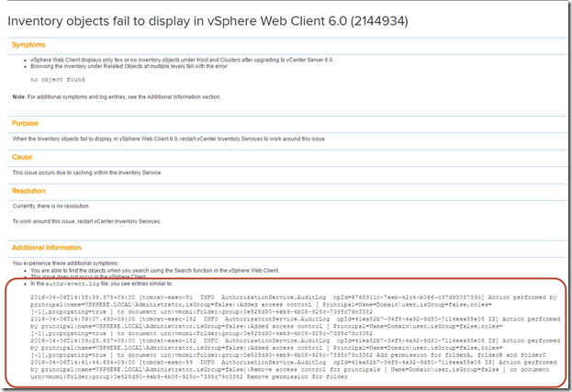This screenshot has height=392, width=572.
Task: Click 'Currently, there is no resolution' text
Action: click(x=51, y=207)
